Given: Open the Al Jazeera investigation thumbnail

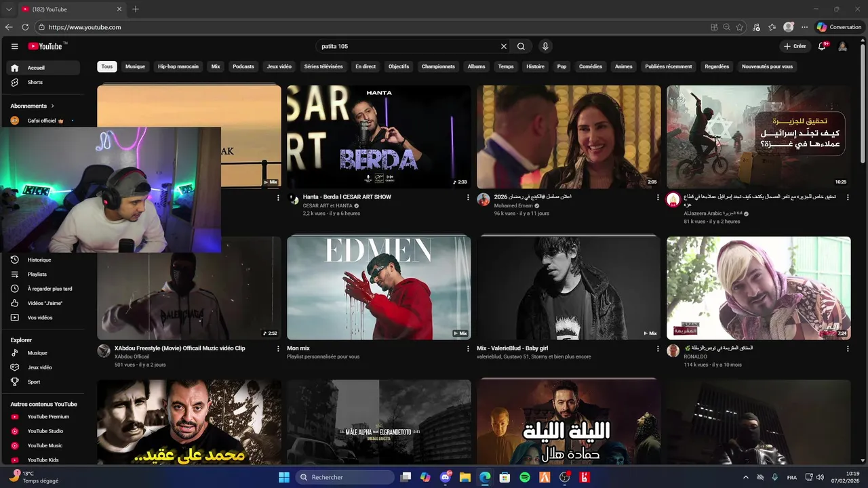Looking at the screenshot, I should click(758, 137).
